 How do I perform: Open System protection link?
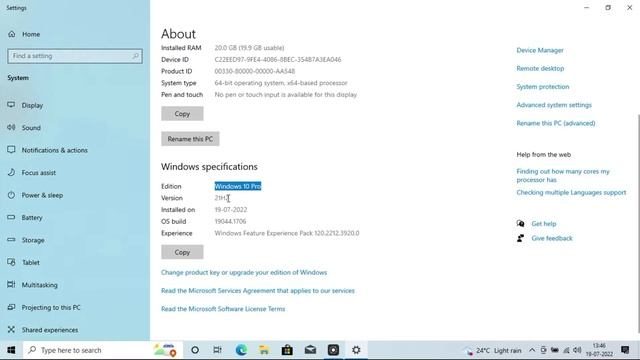coord(543,87)
